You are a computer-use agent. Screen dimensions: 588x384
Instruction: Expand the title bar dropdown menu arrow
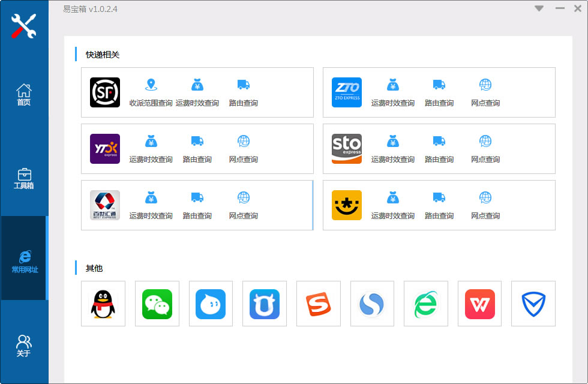click(x=539, y=8)
